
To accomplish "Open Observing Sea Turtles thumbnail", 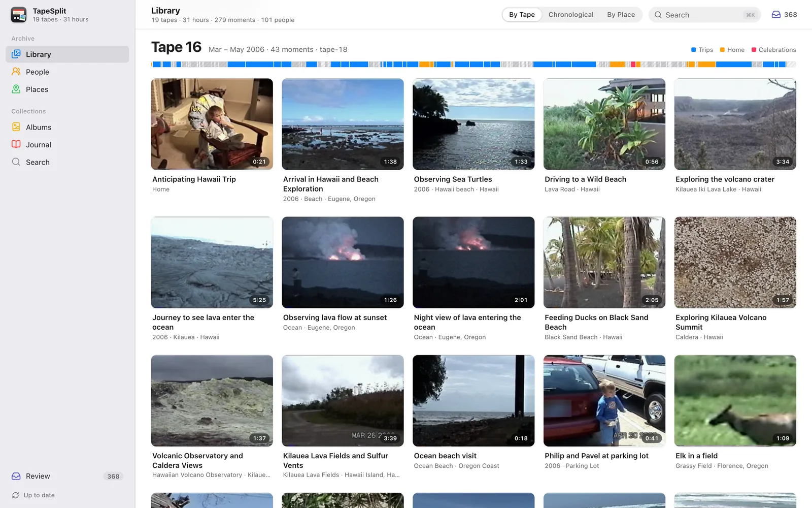I will pyautogui.click(x=473, y=124).
